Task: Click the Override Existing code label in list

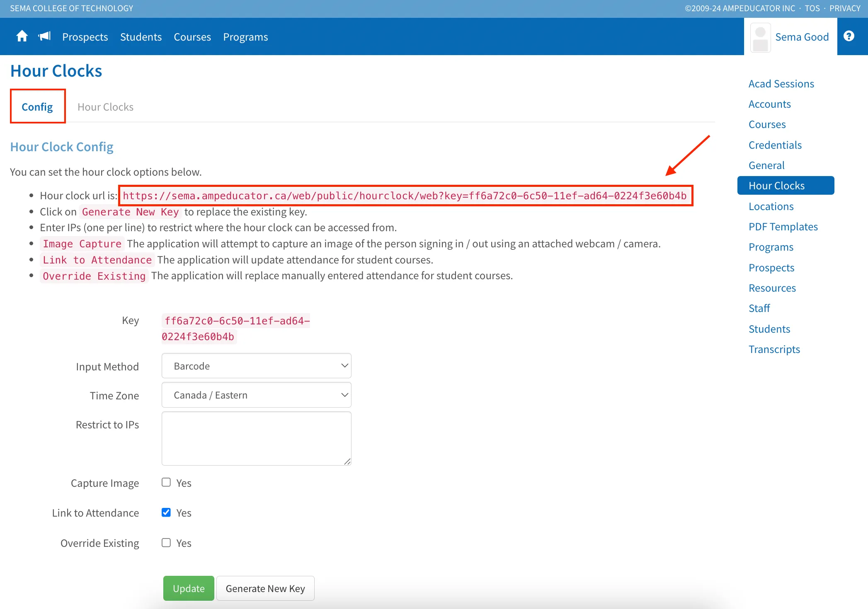Action: click(x=94, y=276)
